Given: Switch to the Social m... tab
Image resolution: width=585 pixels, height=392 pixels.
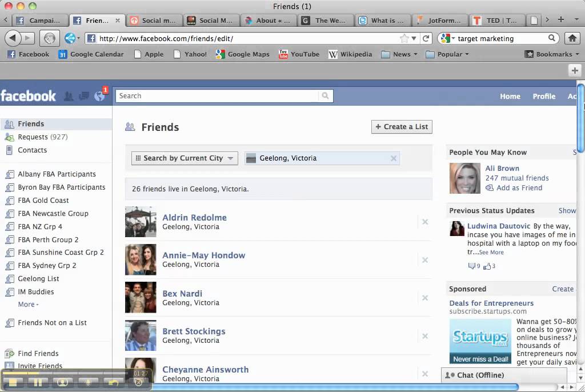Looking at the screenshot, I should pyautogui.click(x=154, y=21).
